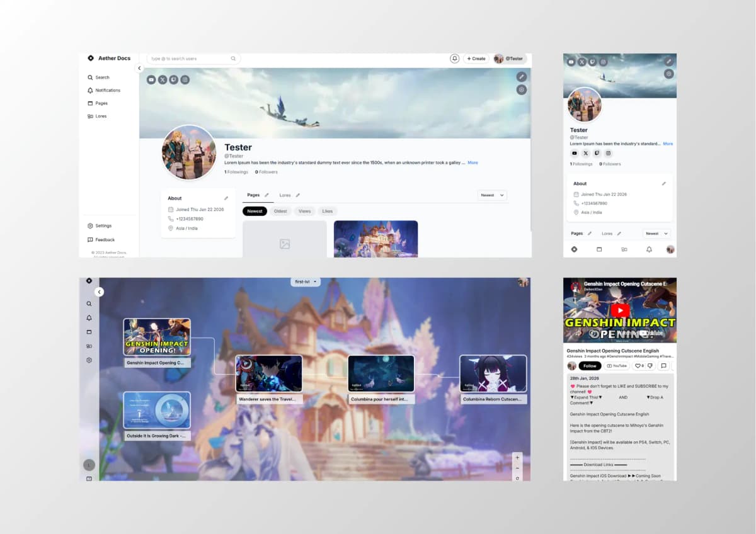The image size is (756, 534).
Task: Open the first-lvl dropdown on the lore canvas
Action: [x=306, y=281]
